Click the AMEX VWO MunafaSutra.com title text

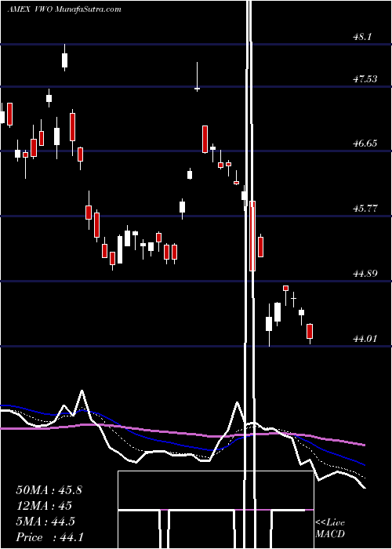click(x=64, y=9)
